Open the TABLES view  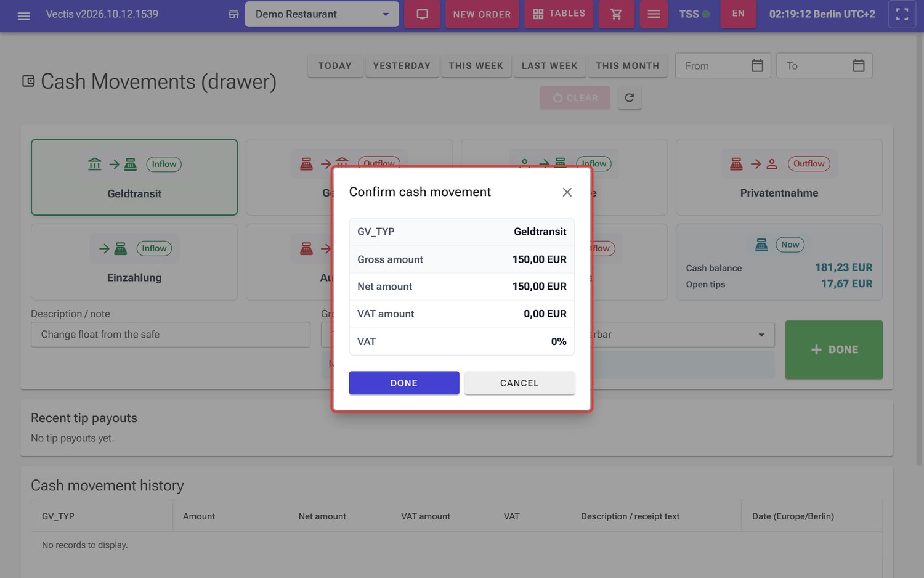pyautogui.click(x=559, y=14)
